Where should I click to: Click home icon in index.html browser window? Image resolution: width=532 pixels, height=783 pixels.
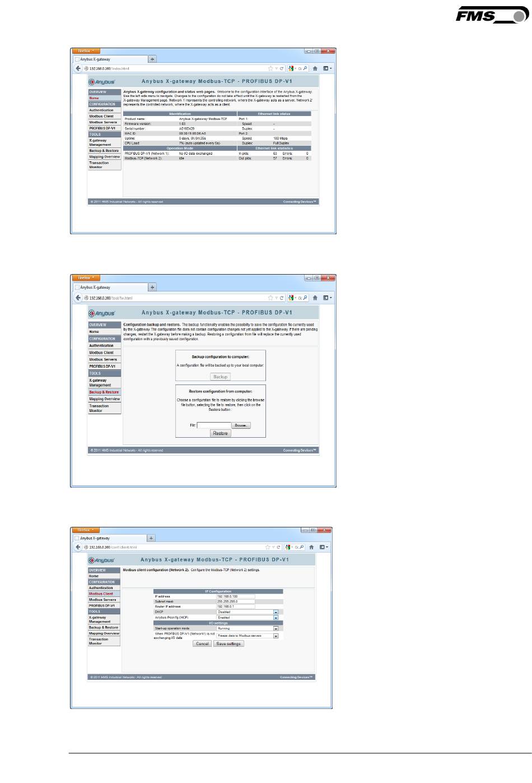tap(315, 68)
